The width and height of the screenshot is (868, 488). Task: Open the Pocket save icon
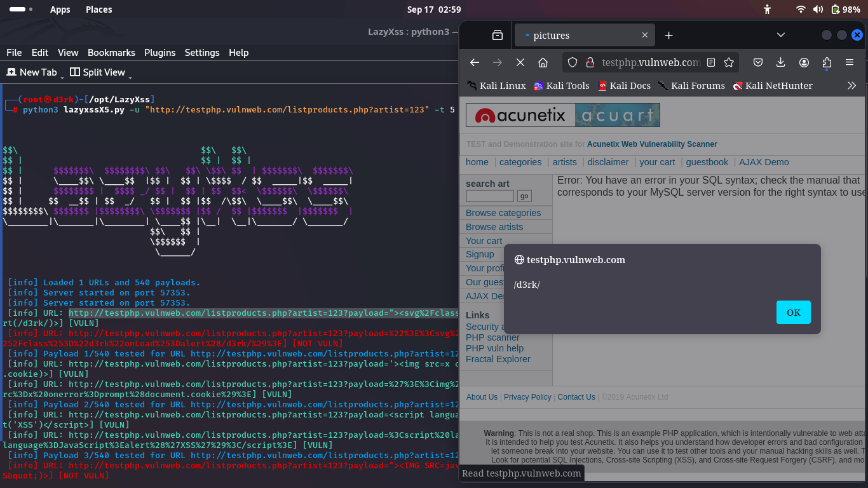758,62
